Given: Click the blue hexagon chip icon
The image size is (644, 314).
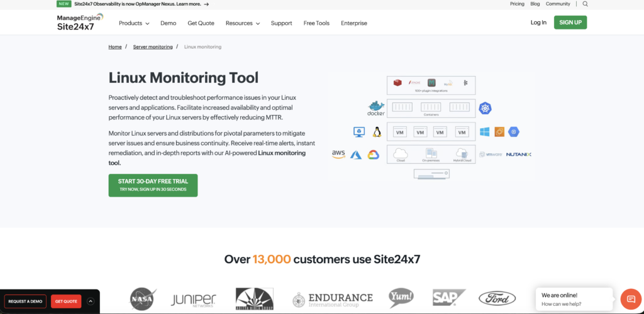Looking at the screenshot, I should tap(514, 132).
